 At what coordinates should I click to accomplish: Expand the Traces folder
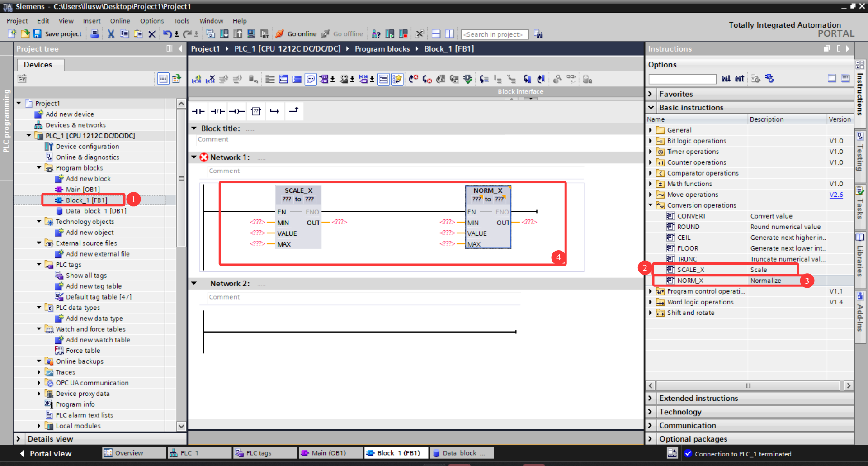pyautogui.click(x=39, y=372)
